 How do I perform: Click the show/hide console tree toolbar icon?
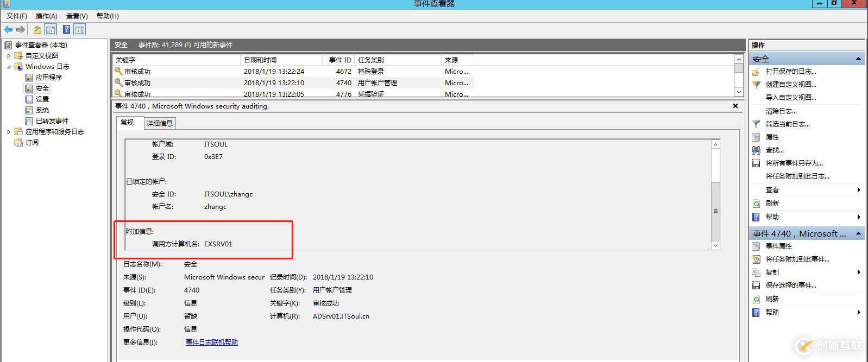(x=51, y=30)
